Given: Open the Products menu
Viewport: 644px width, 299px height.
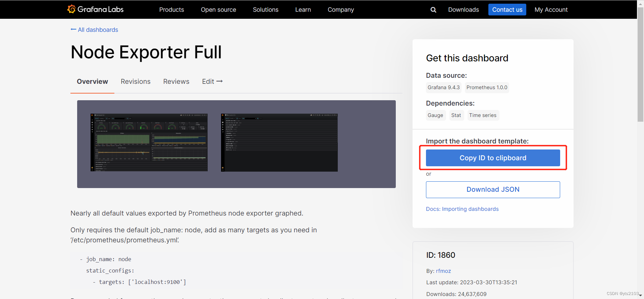Looking at the screenshot, I should point(171,10).
